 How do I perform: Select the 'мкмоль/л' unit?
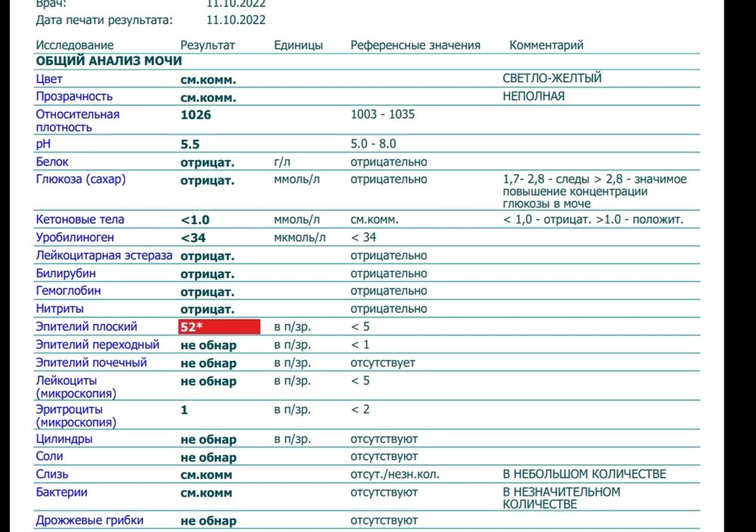pos(300,237)
